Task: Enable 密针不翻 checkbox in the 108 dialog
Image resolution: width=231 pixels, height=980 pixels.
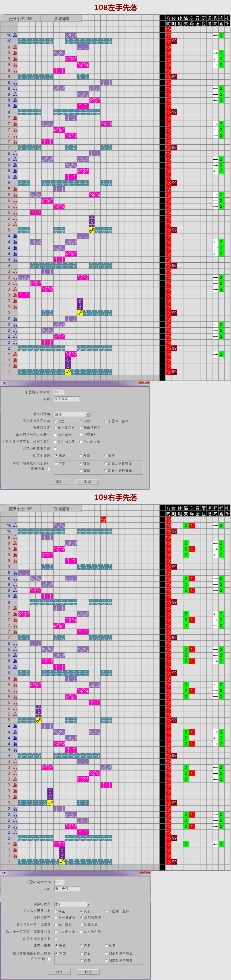Action: (48, 469)
